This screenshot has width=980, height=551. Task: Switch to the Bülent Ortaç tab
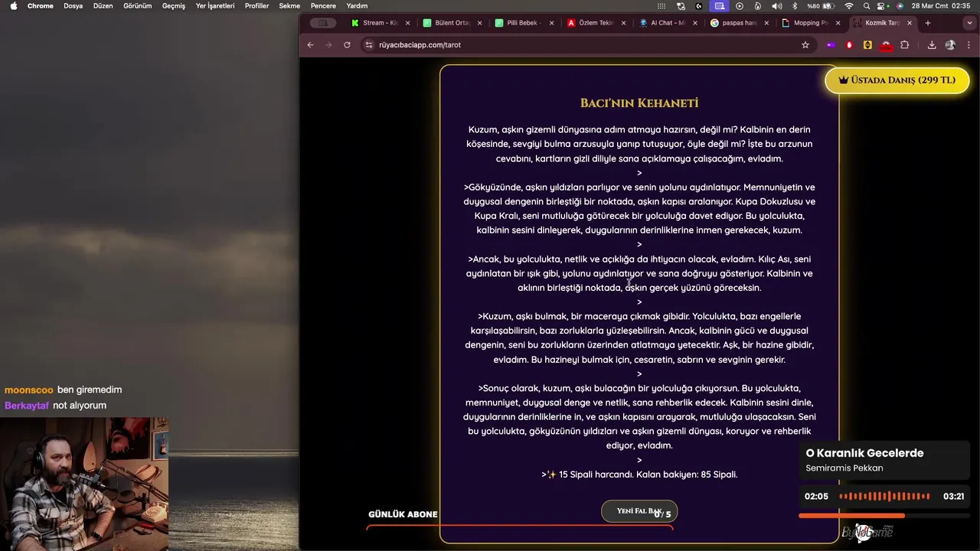pos(451,23)
